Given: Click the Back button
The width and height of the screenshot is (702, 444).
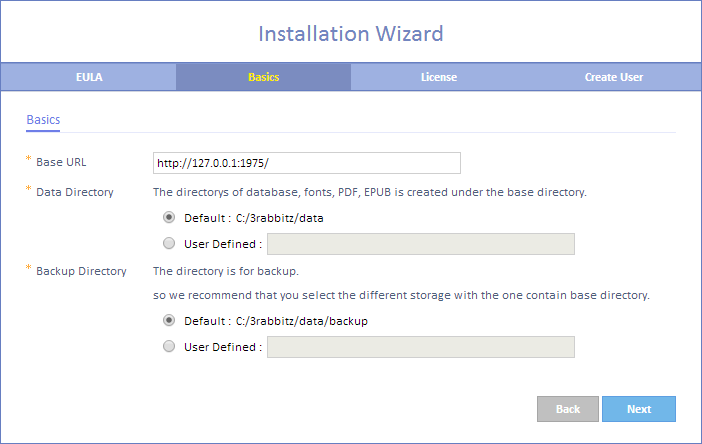Looking at the screenshot, I should coord(568,409).
